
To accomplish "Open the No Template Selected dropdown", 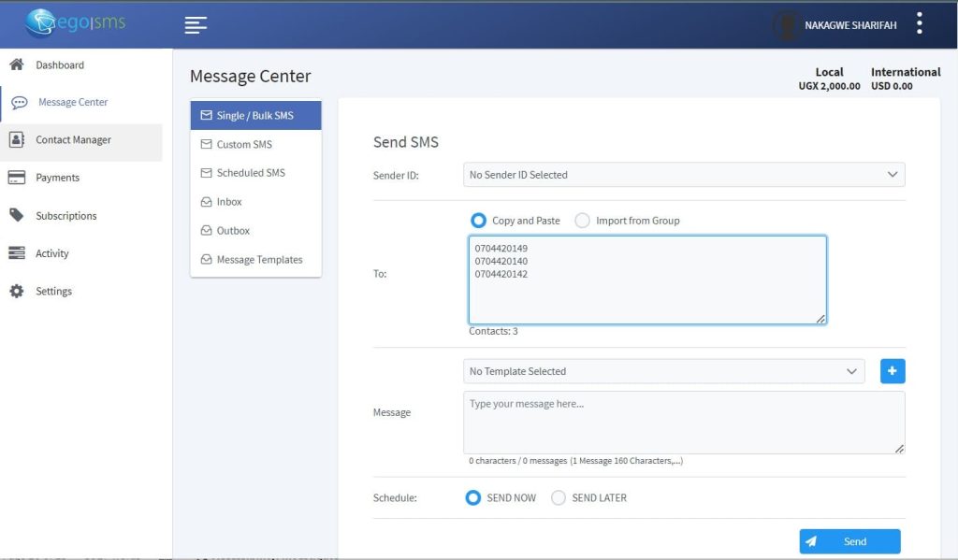I will [663, 371].
